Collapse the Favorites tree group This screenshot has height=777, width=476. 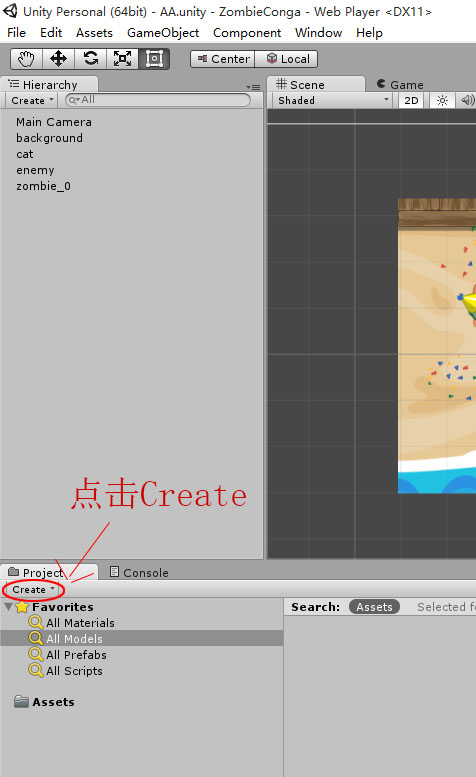pyautogui.click(x=8, y=607)
